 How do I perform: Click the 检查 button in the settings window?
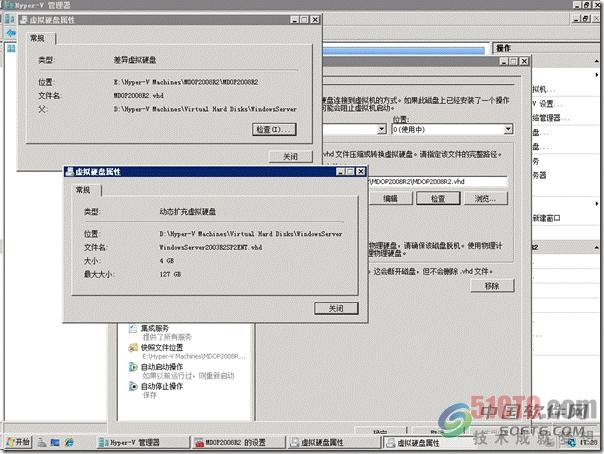438,199
